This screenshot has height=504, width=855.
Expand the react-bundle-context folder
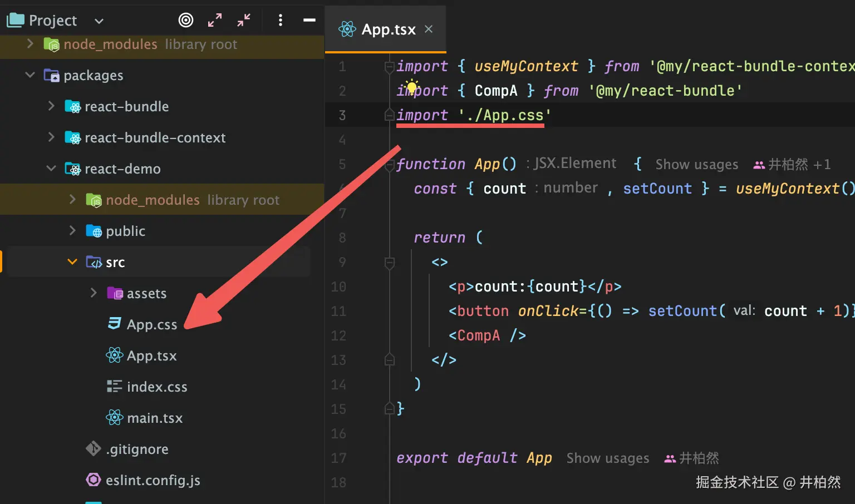(x=51, y=137)
